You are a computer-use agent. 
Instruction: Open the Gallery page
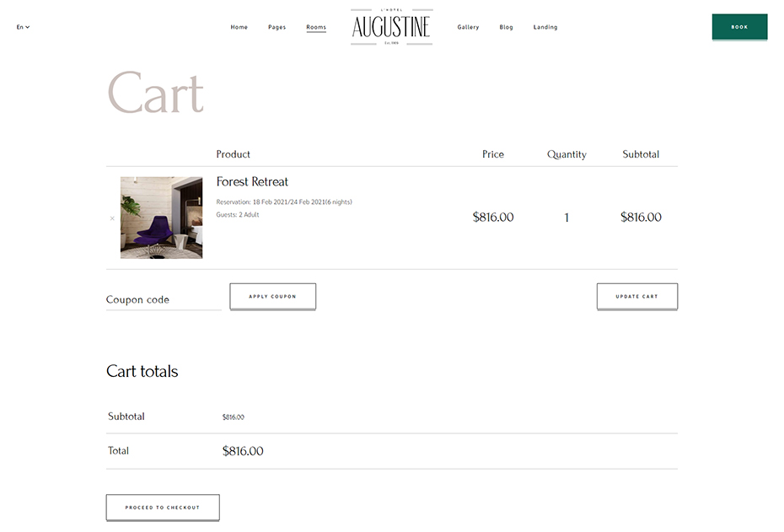pos(468,27)
